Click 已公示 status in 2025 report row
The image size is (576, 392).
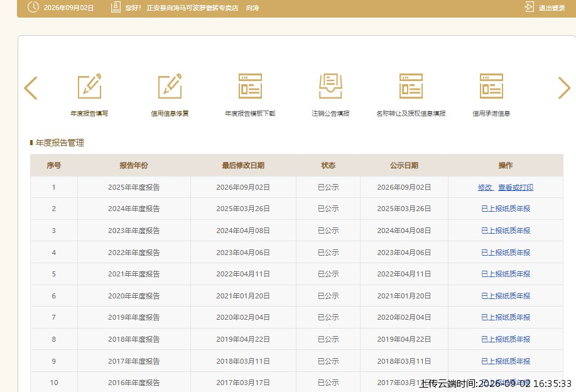tap(329, 187)
